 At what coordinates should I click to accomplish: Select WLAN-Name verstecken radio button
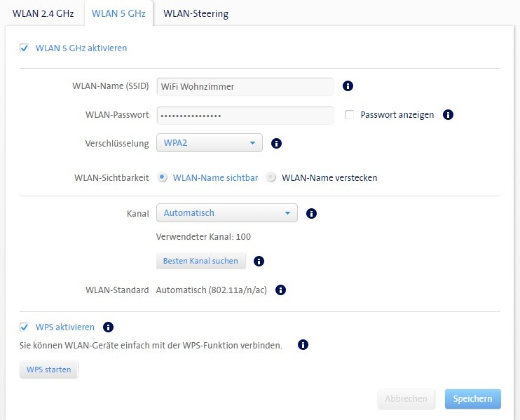pos(271,178)
